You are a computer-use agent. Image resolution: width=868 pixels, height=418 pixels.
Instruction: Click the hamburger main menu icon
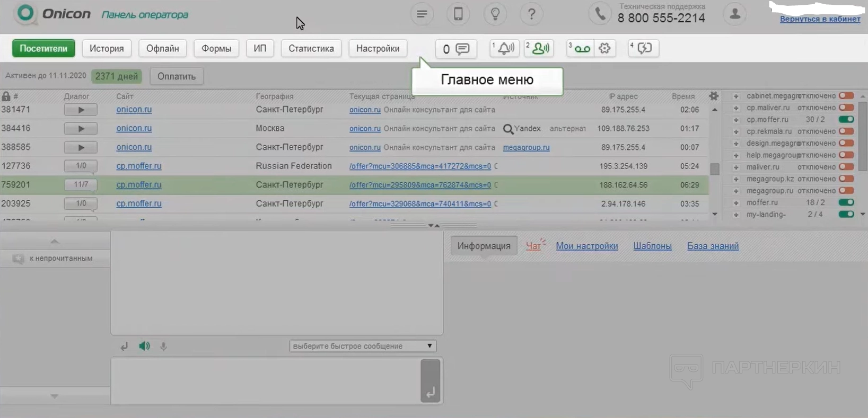422,14
